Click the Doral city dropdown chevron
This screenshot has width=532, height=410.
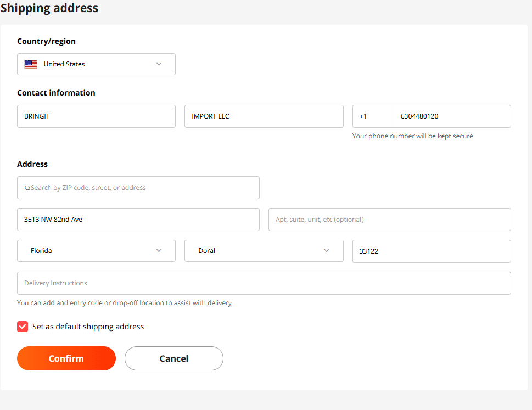tap(327, 251)
